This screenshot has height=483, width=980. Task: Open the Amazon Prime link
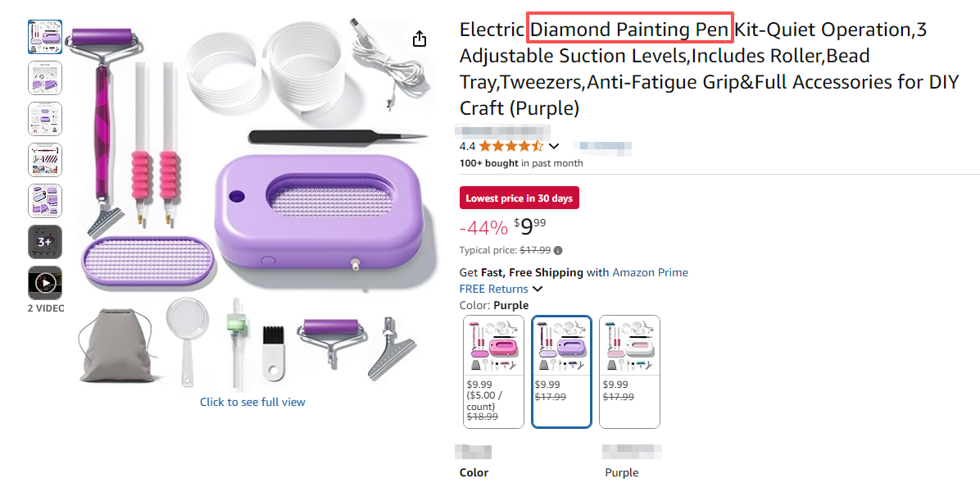[x=650, y=272]
